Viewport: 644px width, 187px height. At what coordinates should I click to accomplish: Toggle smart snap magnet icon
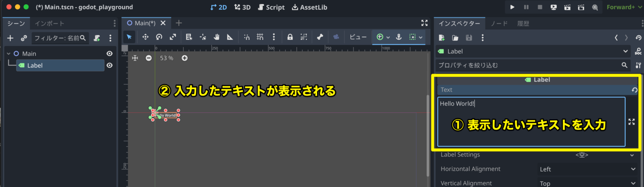point(247,37)
